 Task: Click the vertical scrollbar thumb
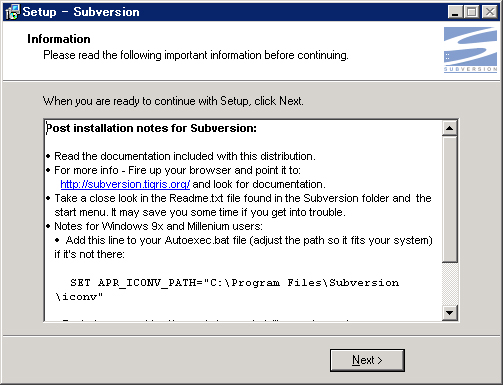pyautogui.click(x=449, y=199)
